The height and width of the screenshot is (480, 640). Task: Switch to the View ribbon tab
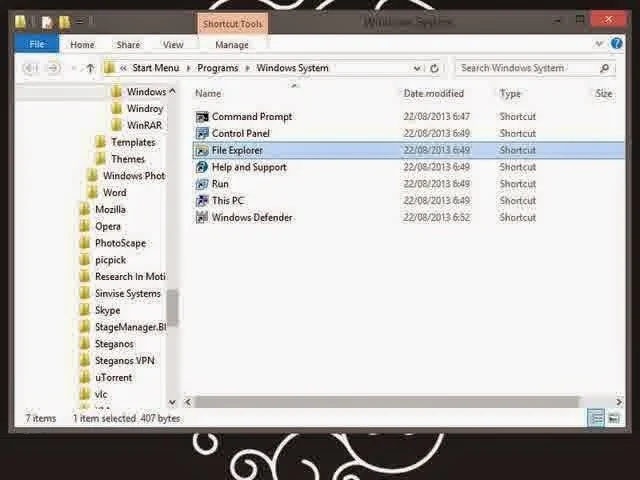[173, 44]
